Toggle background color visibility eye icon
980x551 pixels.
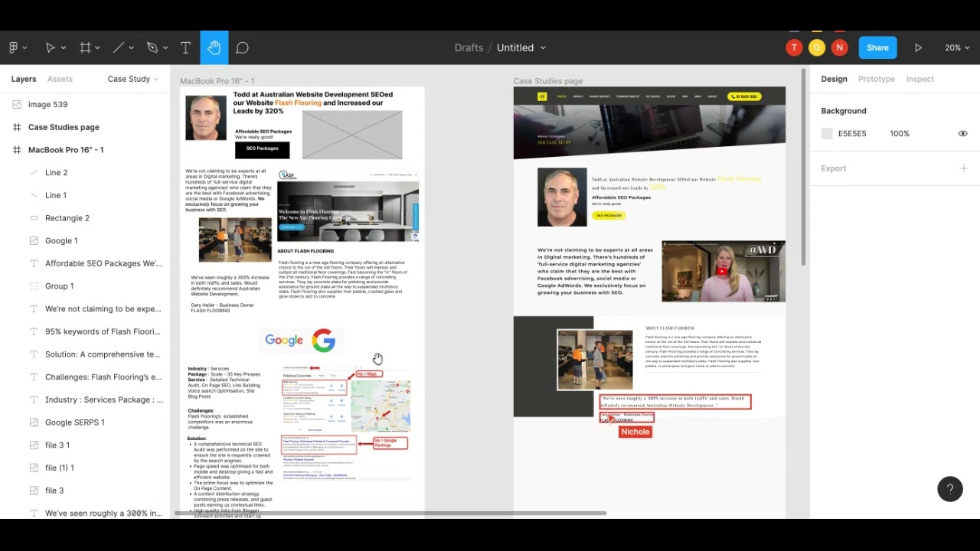963,134
